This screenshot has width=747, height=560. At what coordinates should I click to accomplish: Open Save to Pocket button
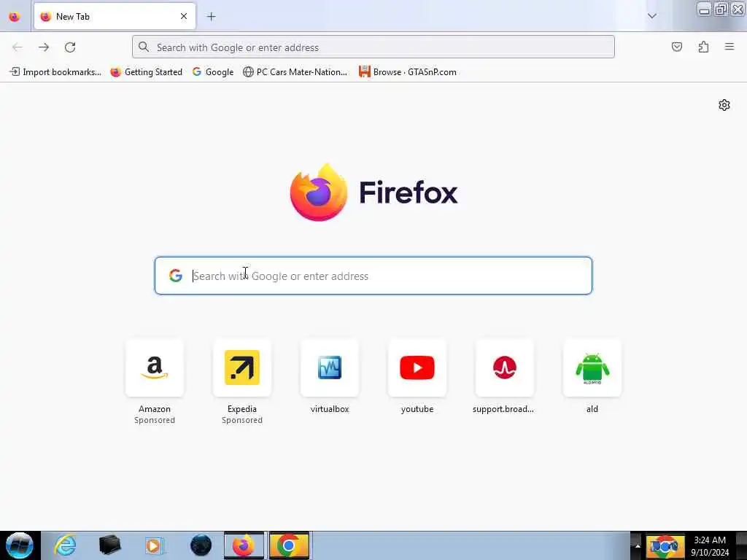[677, 47]
